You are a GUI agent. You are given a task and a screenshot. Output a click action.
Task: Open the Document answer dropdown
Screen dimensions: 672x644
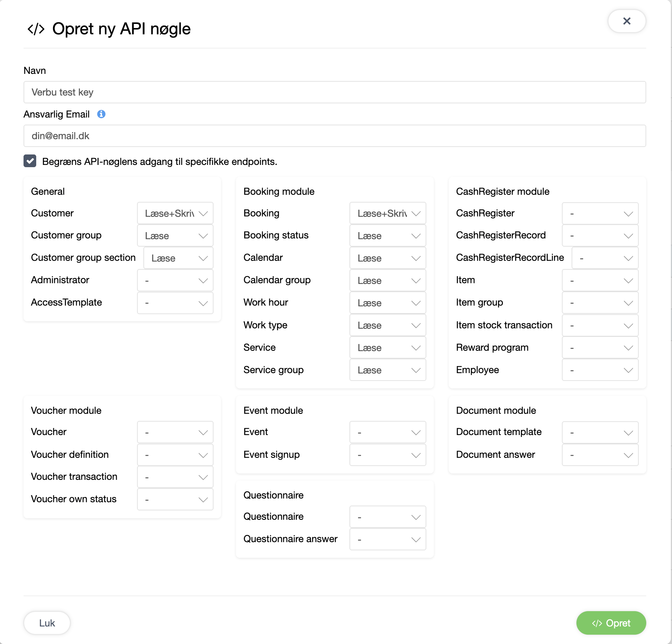coord(600,455)
